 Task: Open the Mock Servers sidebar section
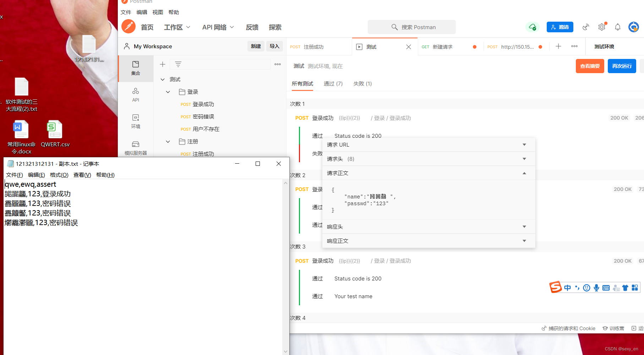point(136,148)
